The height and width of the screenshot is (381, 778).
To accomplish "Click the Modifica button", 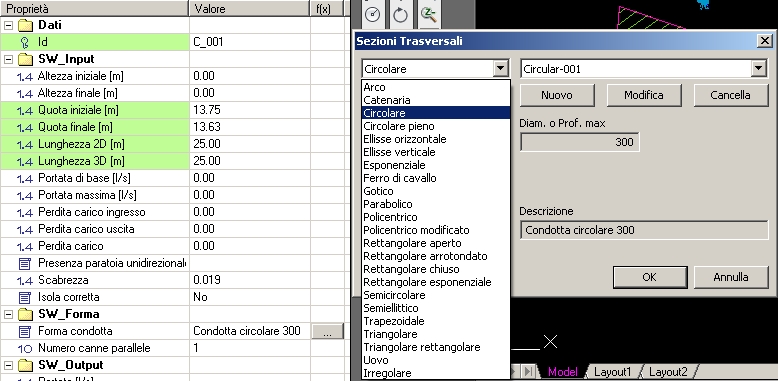I will coord(644,95).
